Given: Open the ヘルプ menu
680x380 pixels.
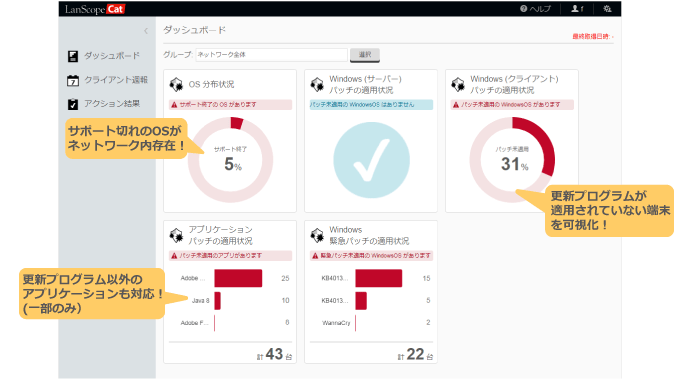Looking at the screenshot, I should pos(536,9).
